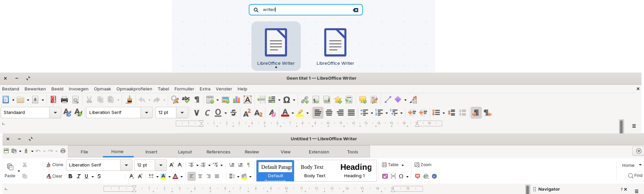
Task: Insert special character Omega in Geen titel toolbar
Action: point(286,100)
